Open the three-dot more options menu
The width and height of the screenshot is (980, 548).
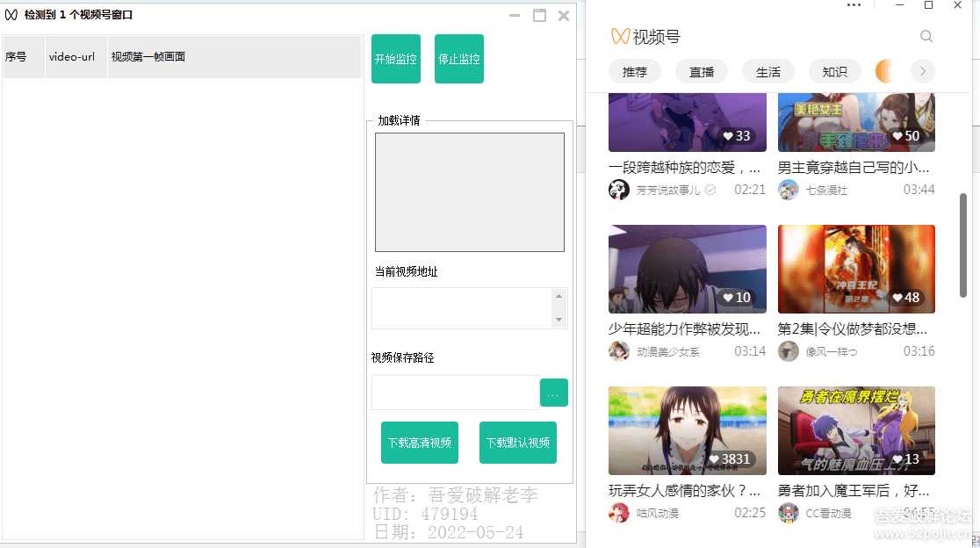854,5
